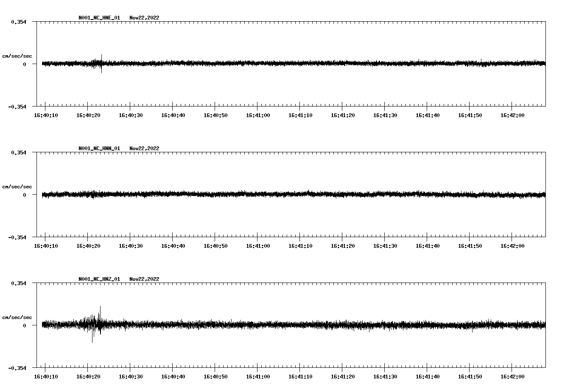Click the 0 baseline label on HNE axis
576x392 pixels.
[25, 64]
